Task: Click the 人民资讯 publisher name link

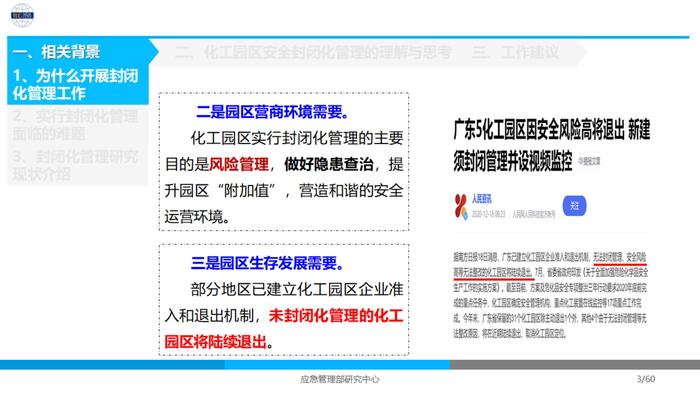Action: pyautogui.click(x=482, y=199)
